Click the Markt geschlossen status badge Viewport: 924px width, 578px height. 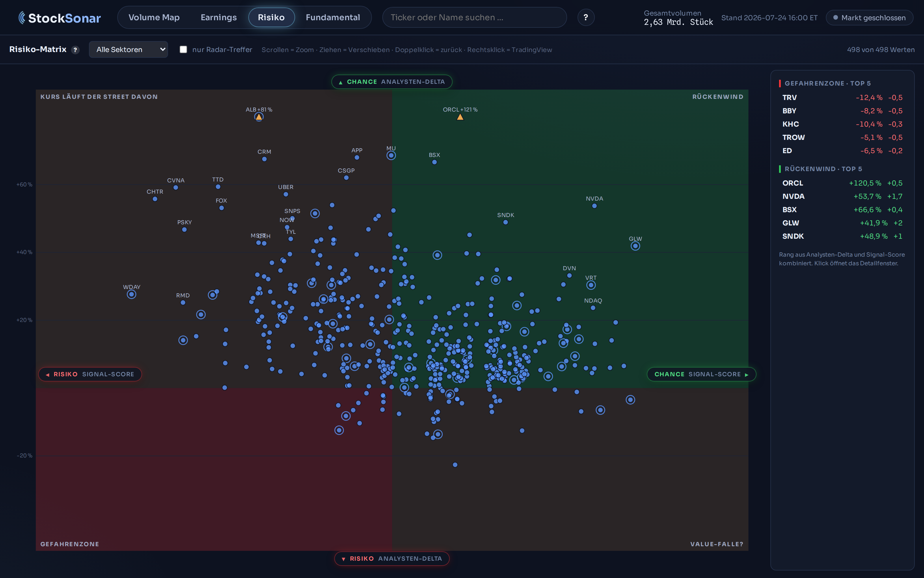pyautogui.click(x=869, y=18)
